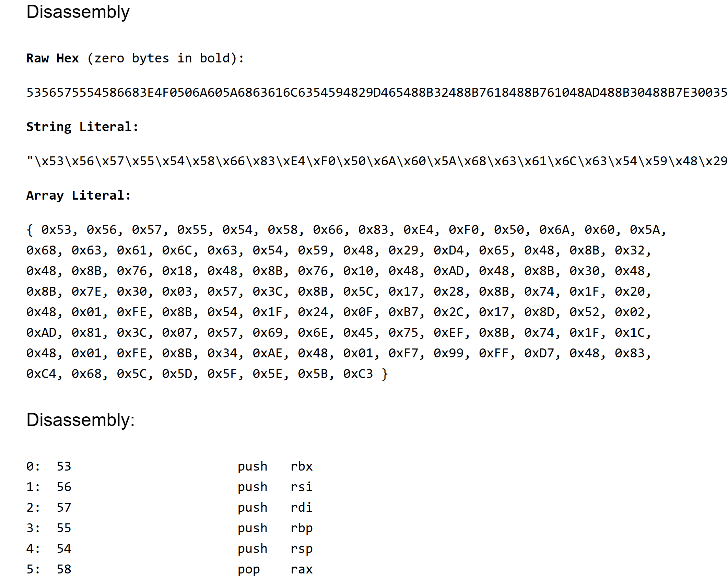Click the 'pop rax' instruction
This screenshot has width=728, height=581.
coord(275,569)
